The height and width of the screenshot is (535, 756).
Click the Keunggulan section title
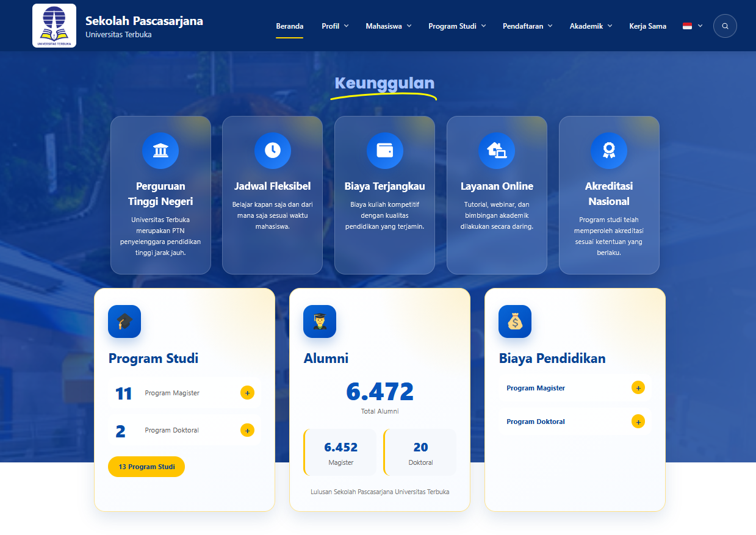[384, 84]
